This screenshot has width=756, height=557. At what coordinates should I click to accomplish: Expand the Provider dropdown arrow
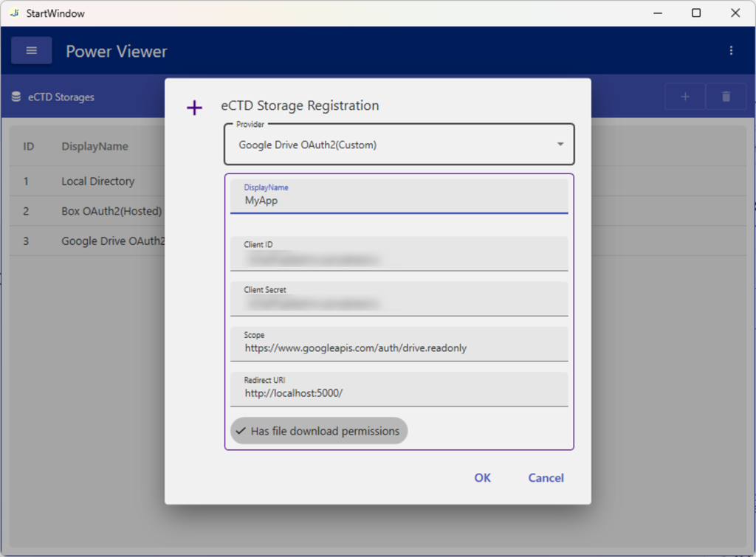click(x=560, y=145)
